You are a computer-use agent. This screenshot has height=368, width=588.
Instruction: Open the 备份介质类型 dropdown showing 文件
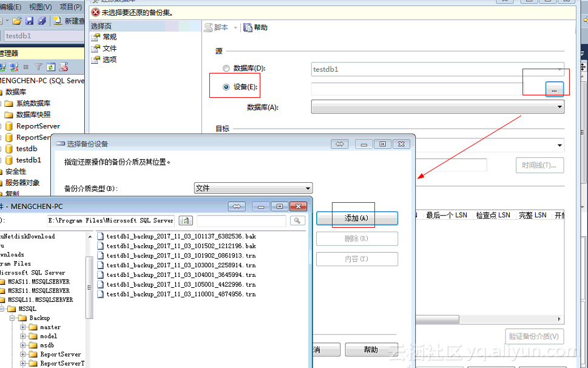tap(309, 188)
